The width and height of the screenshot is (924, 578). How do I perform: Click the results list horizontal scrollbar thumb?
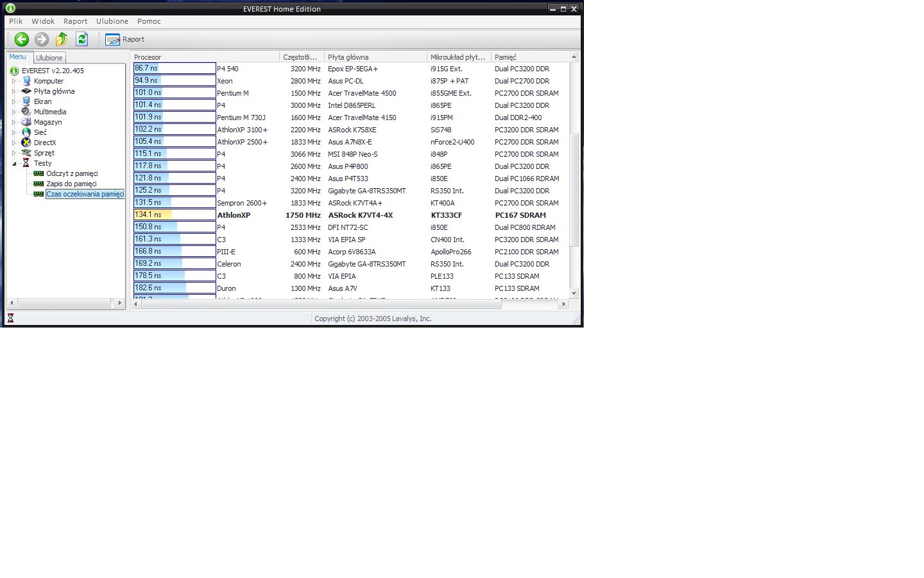click(321, 304)
